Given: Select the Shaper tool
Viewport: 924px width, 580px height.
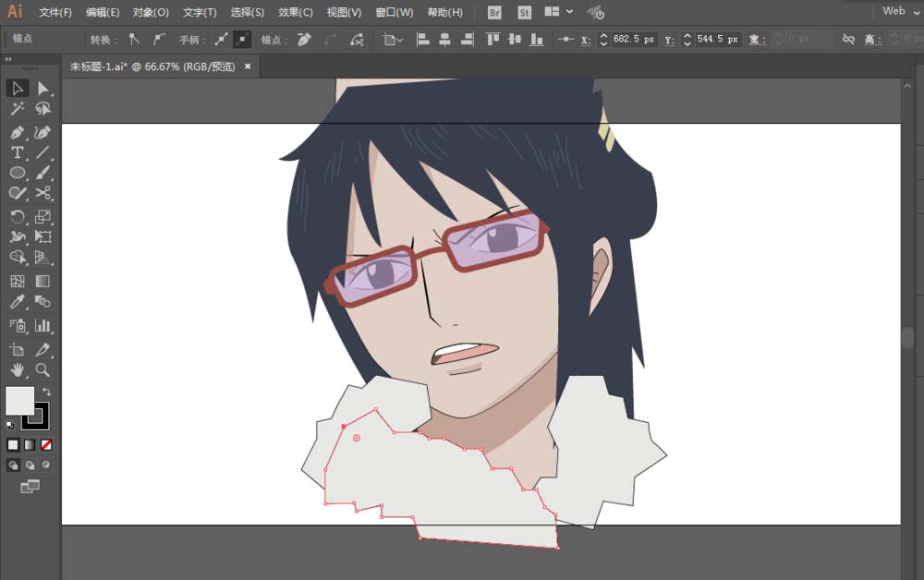Looking at the screenshot, I should (x=18, y=192).
